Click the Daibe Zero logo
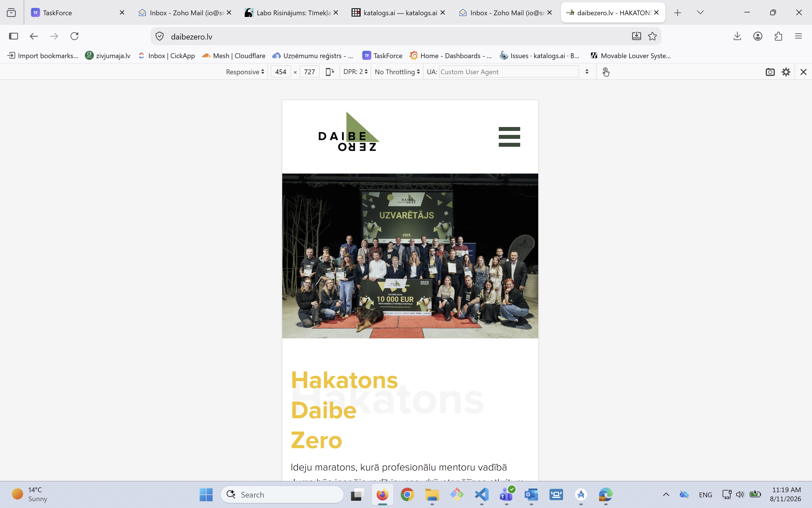 click(x=348, y=132)
